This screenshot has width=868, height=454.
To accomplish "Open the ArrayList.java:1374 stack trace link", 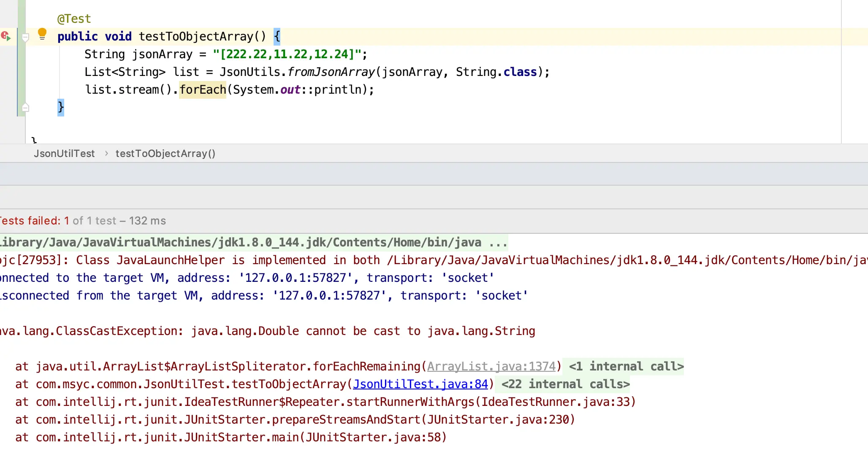I will tap(491, 366).
